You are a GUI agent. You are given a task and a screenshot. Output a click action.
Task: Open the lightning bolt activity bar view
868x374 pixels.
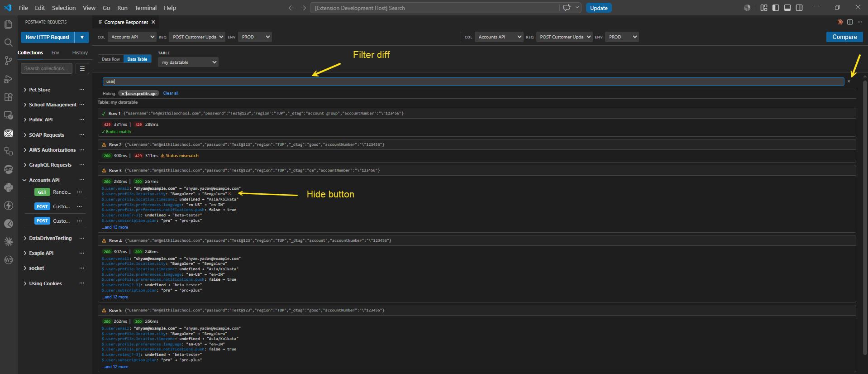click(x=8, y=205)
